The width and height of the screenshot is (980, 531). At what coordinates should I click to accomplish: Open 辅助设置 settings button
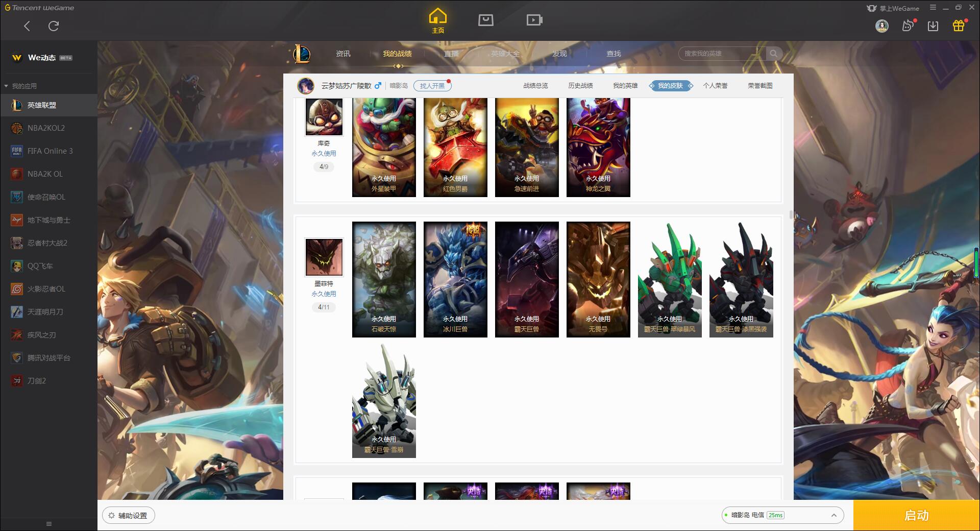pos(129,516)
